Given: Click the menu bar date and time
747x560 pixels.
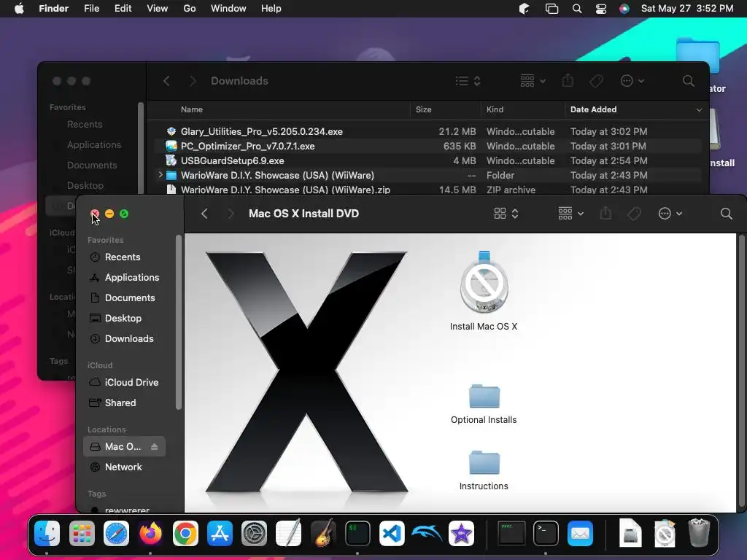Looking at the screenshot, I should 687,9.
